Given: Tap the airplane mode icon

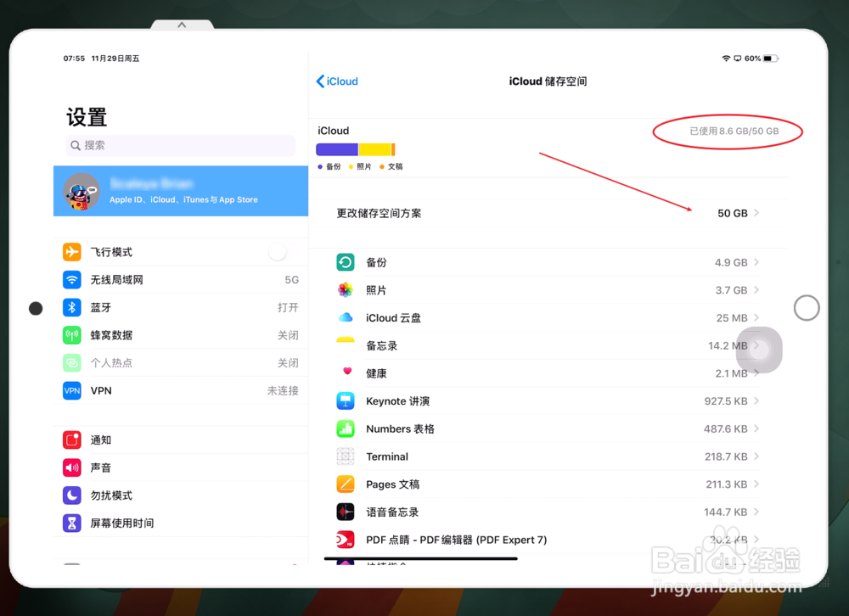Looking at the screenshot, I should (x=72, y=252).
